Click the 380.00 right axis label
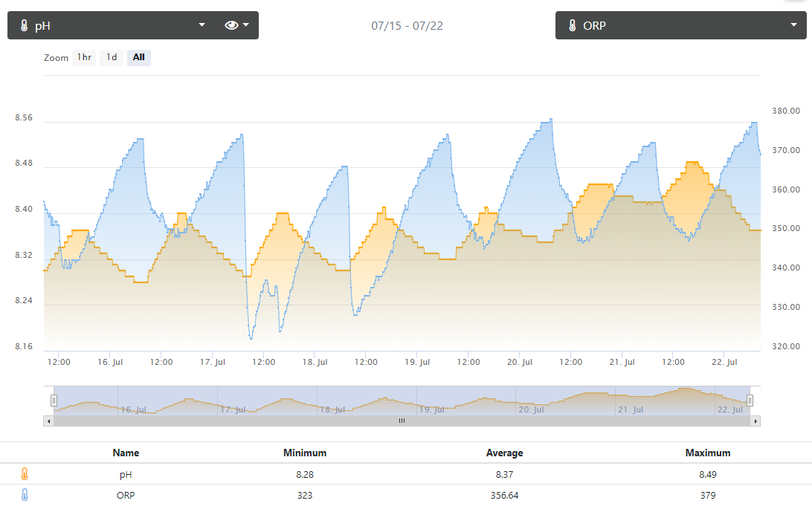The height and width of the screenshot is (515, 812). (786, 111)
